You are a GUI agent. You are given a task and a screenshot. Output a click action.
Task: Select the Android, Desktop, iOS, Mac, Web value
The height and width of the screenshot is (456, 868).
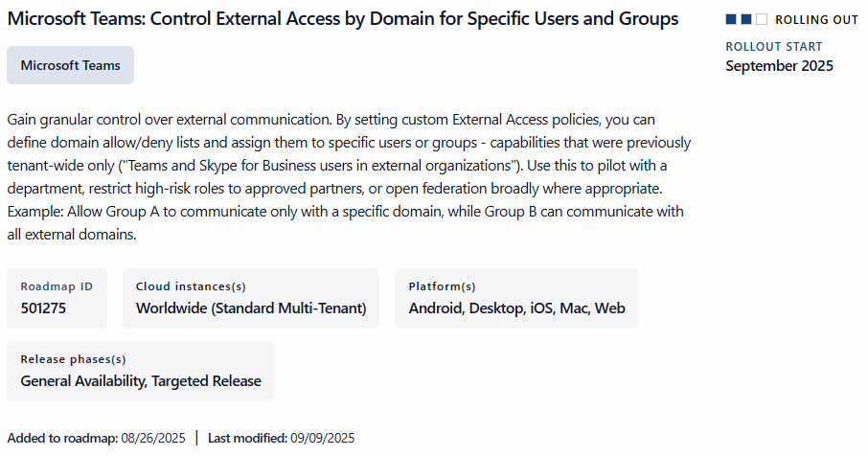click(516, 308)
